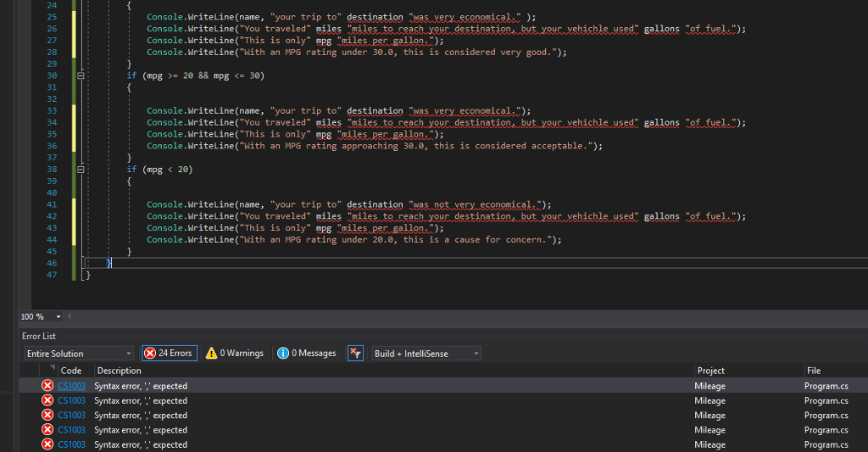Open the Build + IntelliSense dropdown
The width and height of the screenshot is (868, 452).
[426, 354]
